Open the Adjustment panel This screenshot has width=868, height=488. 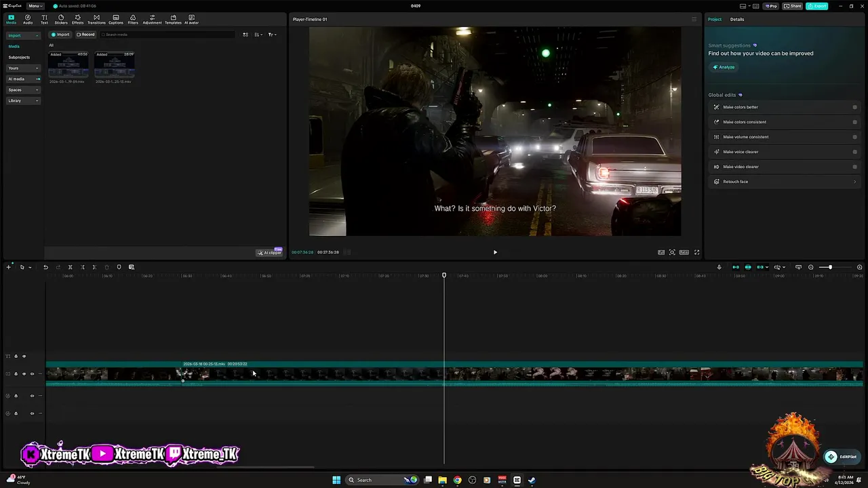152,19
